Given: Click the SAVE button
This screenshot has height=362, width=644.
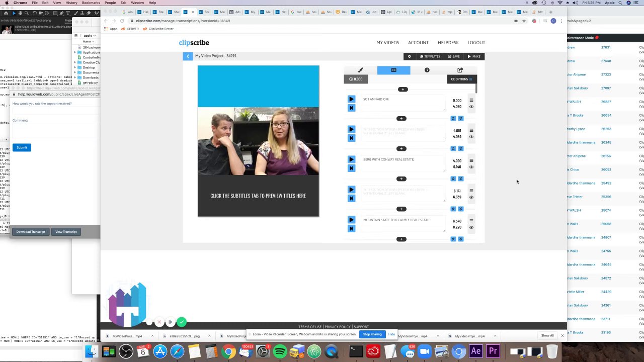Looking at the screenshot, I should [453, 56].
